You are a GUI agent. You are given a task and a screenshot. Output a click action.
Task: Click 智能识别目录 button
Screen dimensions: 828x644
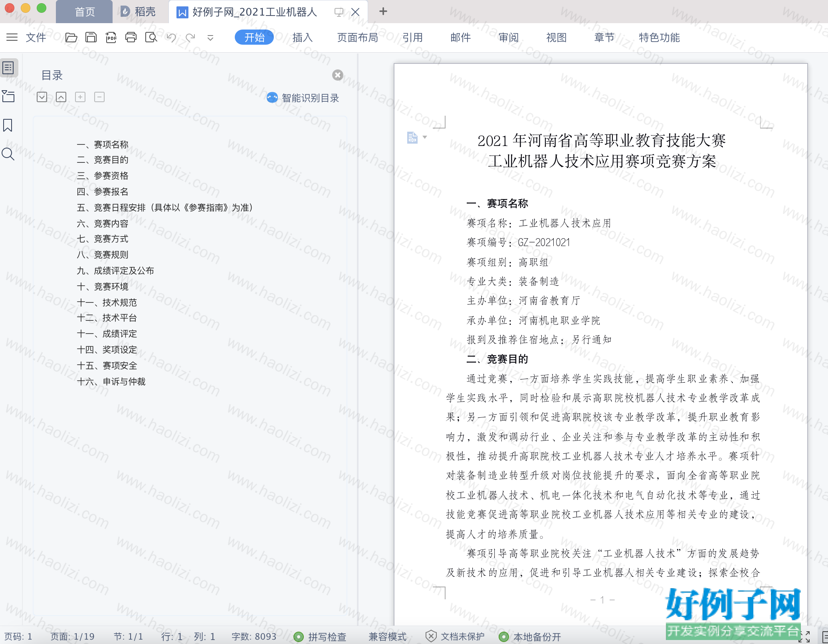[x=303, y=98]
